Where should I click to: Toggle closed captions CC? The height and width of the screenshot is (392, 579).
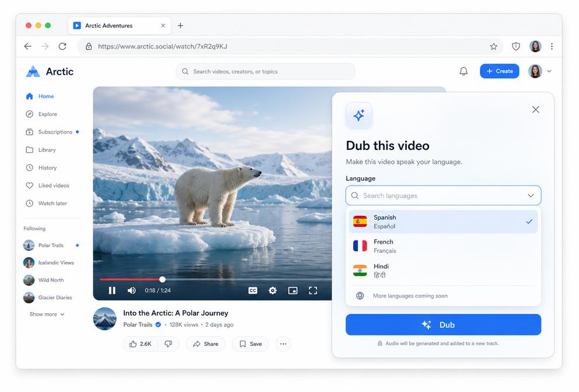[x=253, y=290]
